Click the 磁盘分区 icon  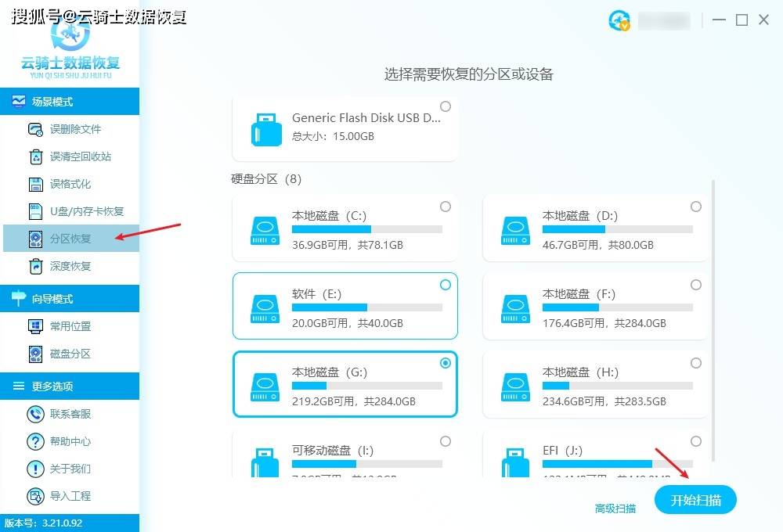[35, 354]
